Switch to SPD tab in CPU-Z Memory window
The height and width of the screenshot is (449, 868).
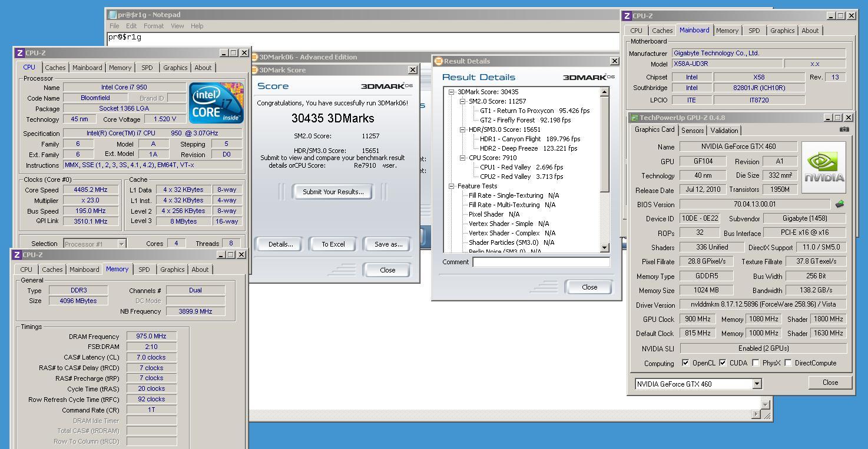(x=144, y=270)
